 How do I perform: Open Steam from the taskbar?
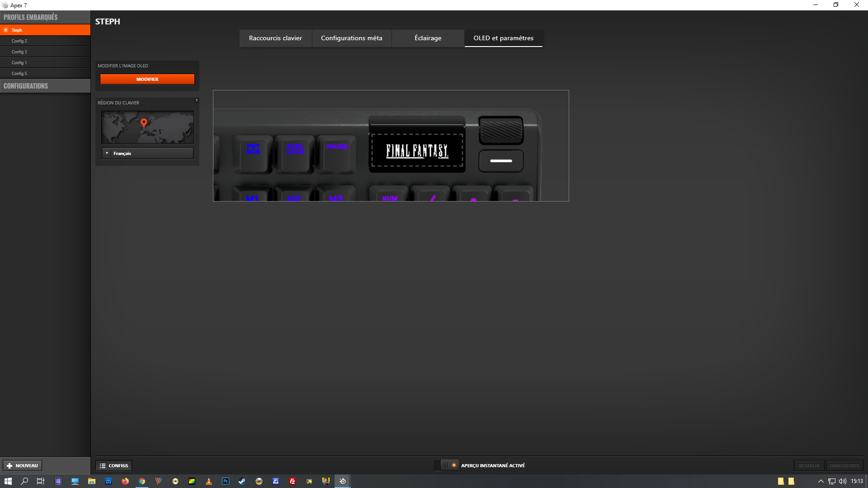coord(242,481)
